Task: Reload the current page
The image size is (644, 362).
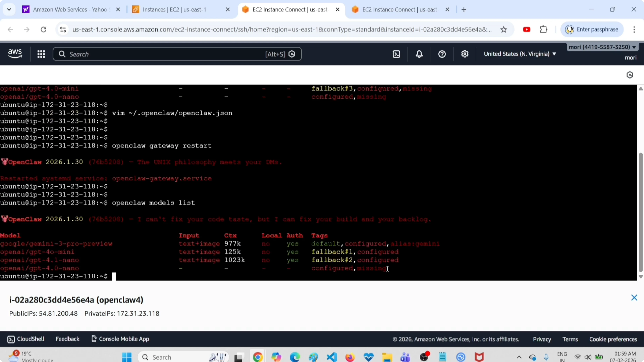Action: coord(44,30)
